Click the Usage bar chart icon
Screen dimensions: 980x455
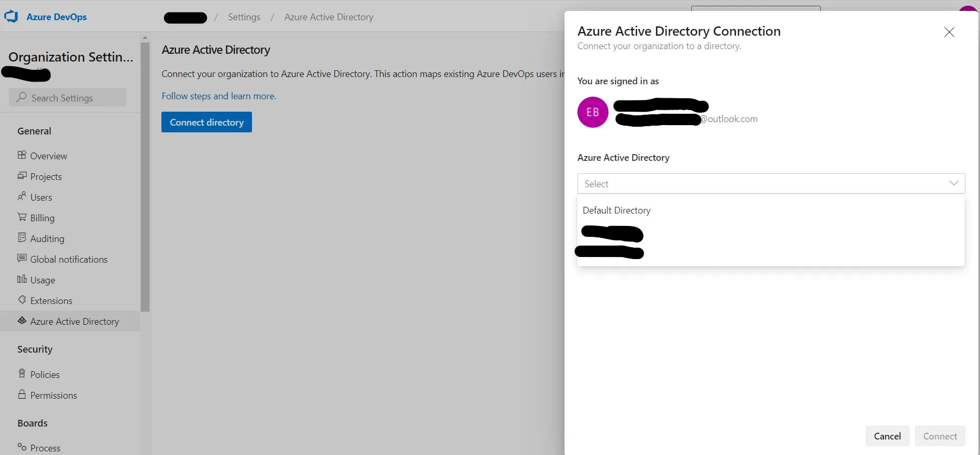click(22, 279)
